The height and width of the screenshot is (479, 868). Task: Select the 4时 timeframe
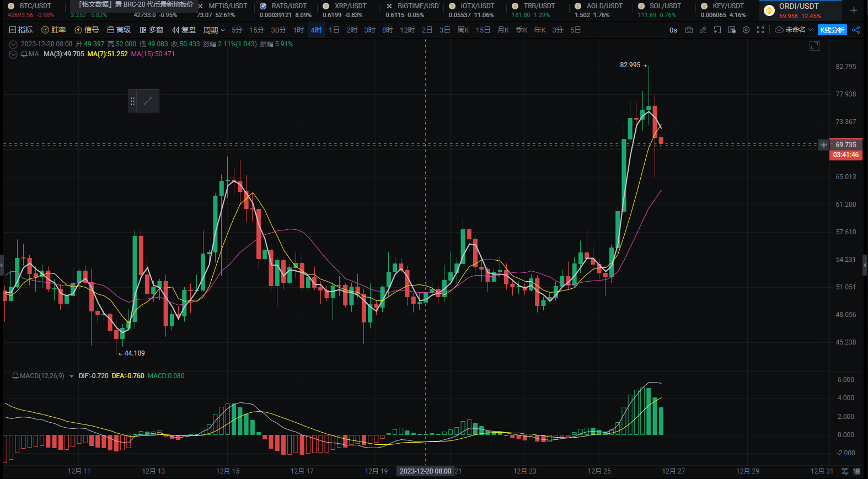coord(316,30)
